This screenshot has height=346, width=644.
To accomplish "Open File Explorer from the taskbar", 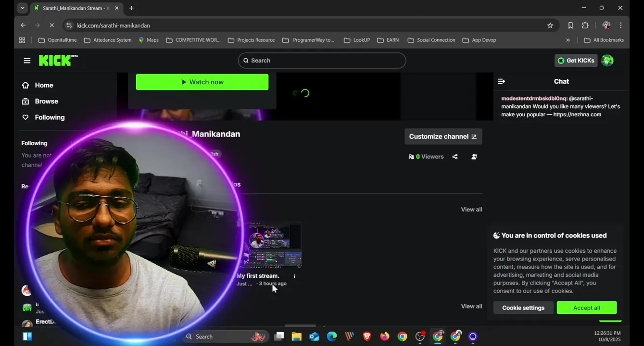I will tap(296, 336).
